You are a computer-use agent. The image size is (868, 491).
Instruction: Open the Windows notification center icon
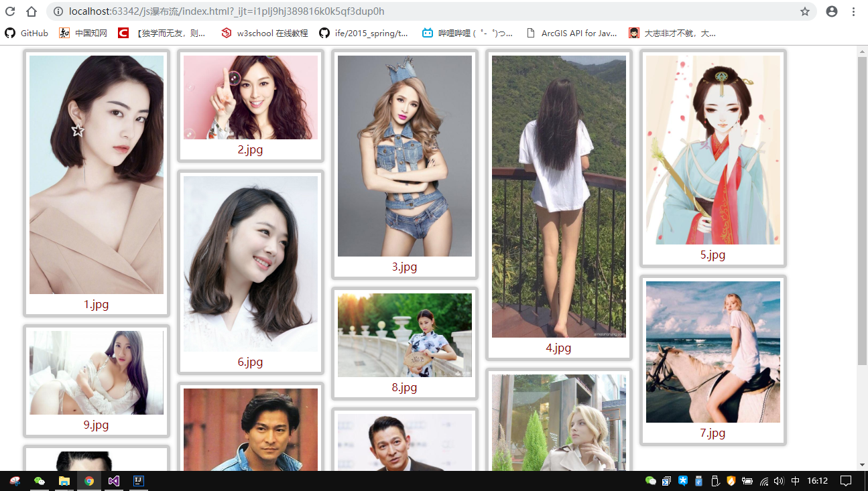click(x=847, y=481)
